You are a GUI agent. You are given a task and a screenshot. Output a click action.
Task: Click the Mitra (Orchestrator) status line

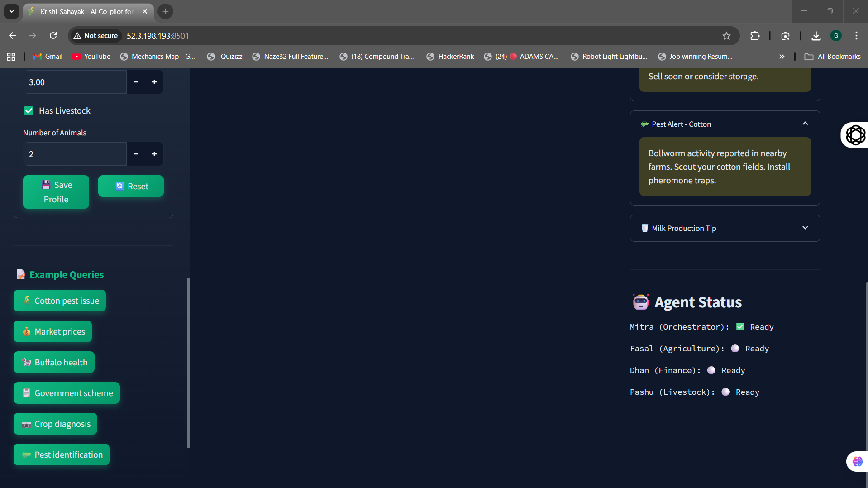(x=702, y=327)
